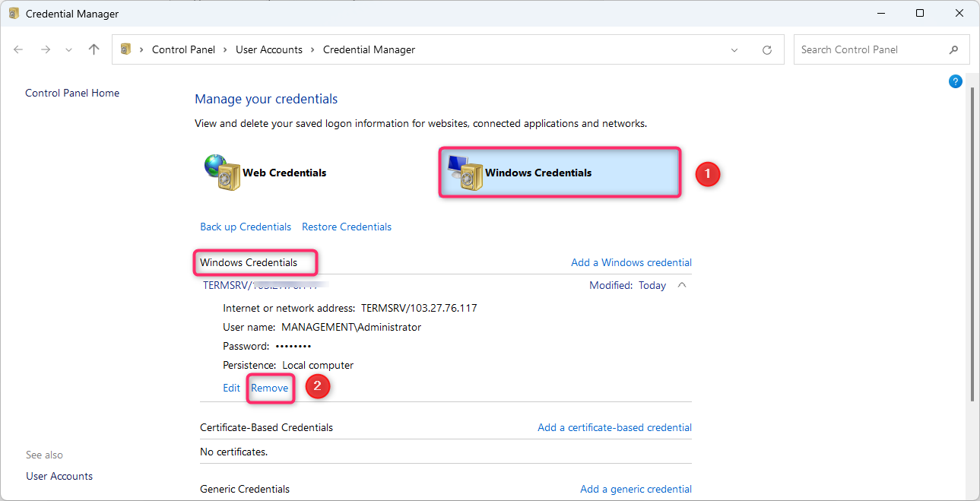Click the Back navigation arrow
Screen dimensions: 980x501
point(18,49)
